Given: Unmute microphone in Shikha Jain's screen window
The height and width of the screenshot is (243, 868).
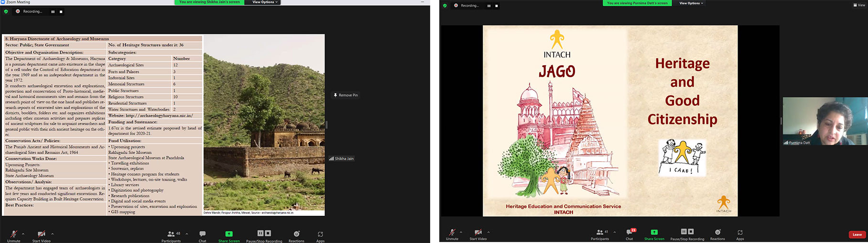Looking at the screenshot, I should coord(14,236).
